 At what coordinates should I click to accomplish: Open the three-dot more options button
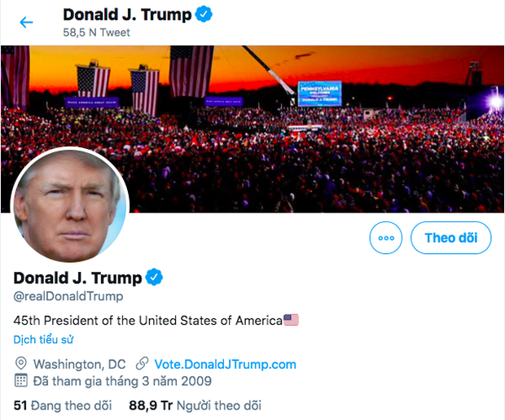[x=386, y=238]
